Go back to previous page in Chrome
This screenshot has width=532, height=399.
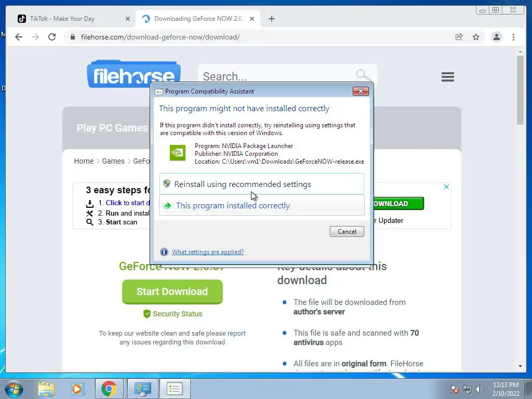point(19,37)
